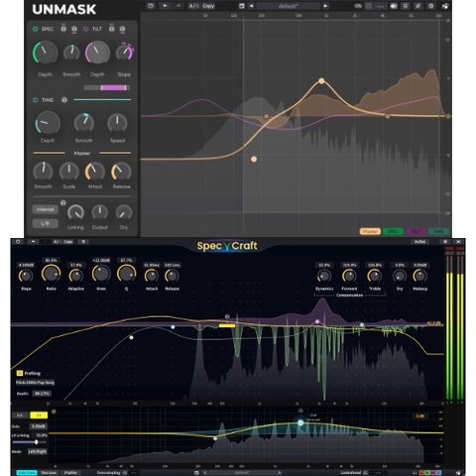Adjust the TIME Depth knob

click(48, 123)
